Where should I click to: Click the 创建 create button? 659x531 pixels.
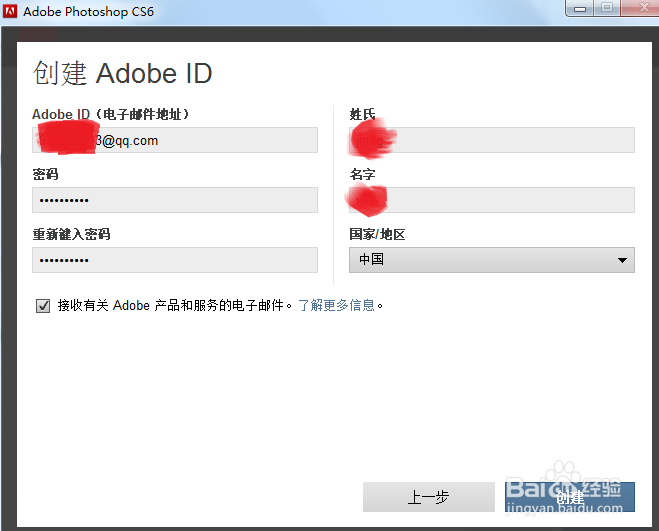pos(570,497)
